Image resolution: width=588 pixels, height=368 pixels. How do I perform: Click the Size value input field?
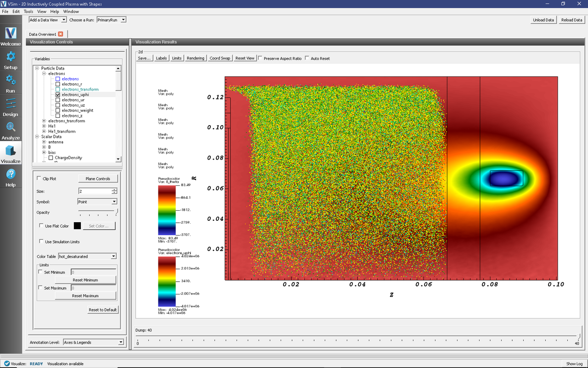pos(95,191)
